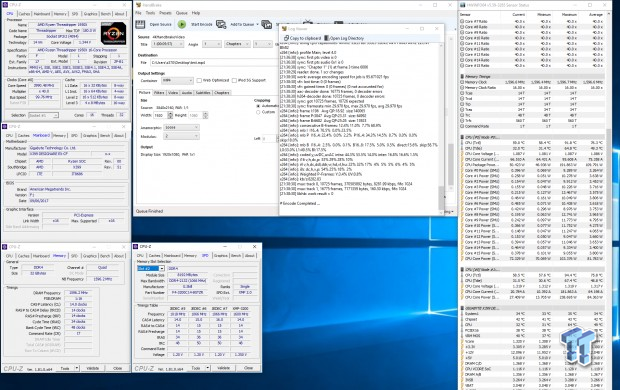Open Caches tab in CPU-Z processor window
Viewport: 620px width, 390px height.
[x=25, y=14]
